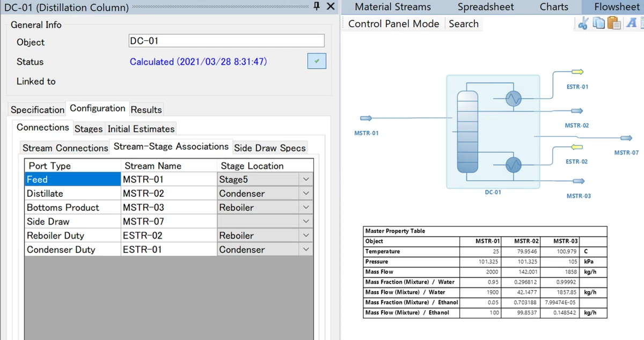The height and width of the screenshot is (340, 644).
Task: Select the MSTR-07 side draw stream arrow
Action: [x=626, y=138]
